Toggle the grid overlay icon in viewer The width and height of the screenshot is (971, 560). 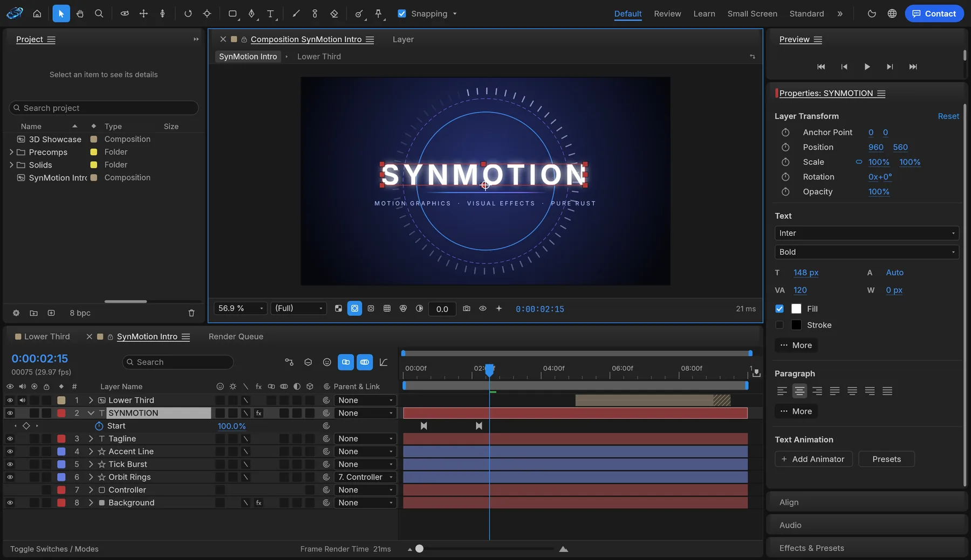(387, 309)
